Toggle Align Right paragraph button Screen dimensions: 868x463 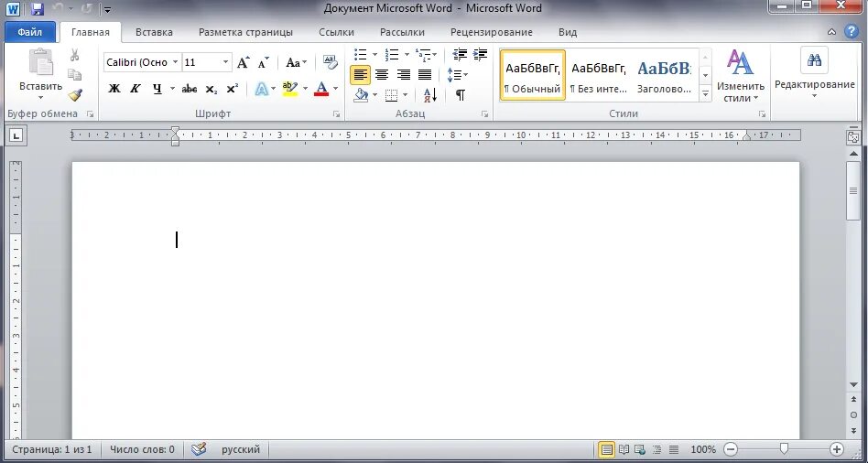404,74
